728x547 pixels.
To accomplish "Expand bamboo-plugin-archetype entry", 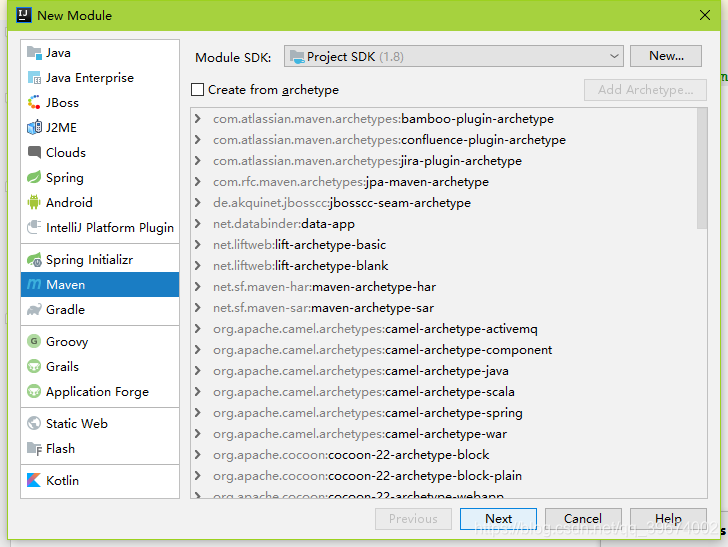I will 198,119.
